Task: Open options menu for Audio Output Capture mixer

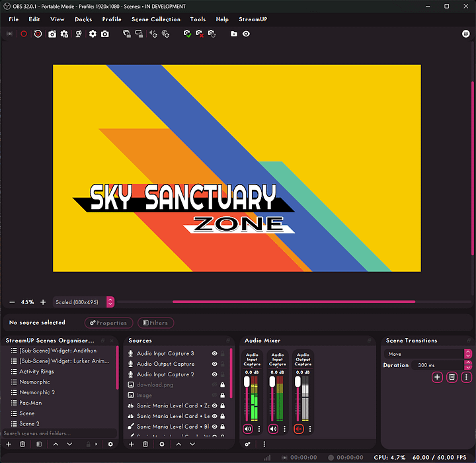Action: pyautogui.click(x=310, y=429)
